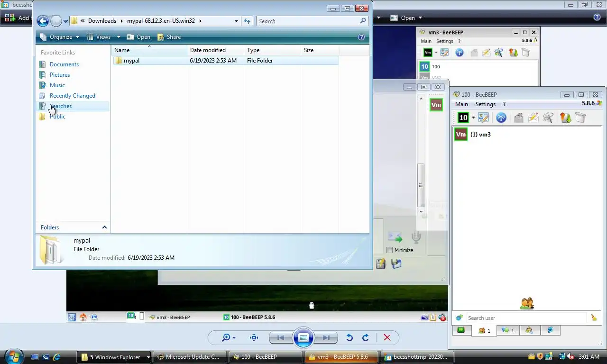Open Windows Explorer group in taskbar

115,357
